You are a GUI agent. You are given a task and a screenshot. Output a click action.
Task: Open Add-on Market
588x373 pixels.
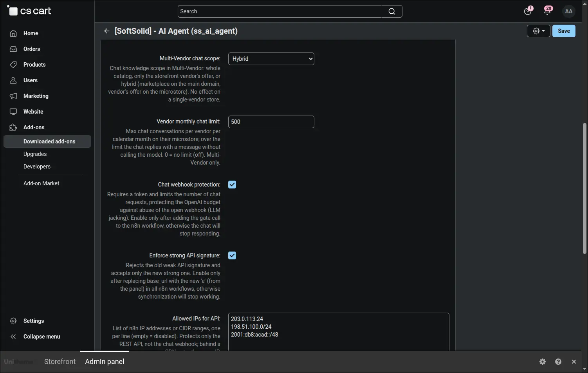[x=41, y=183]
